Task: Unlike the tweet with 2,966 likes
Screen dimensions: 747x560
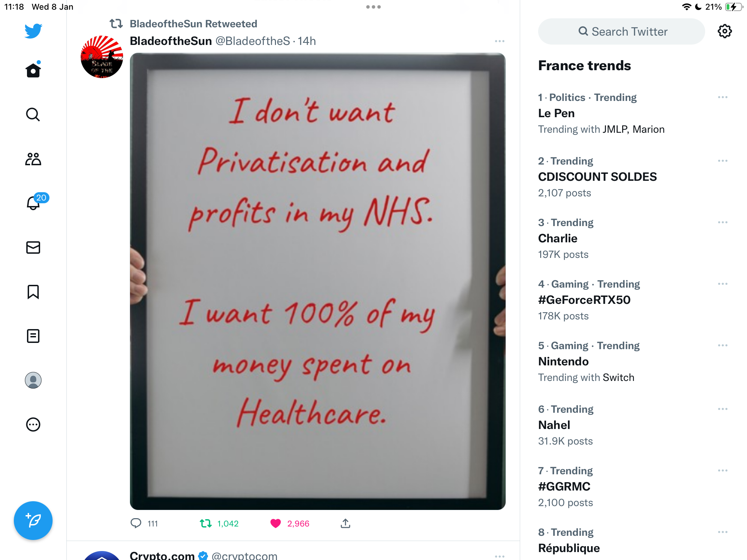Action: (276, 523)
